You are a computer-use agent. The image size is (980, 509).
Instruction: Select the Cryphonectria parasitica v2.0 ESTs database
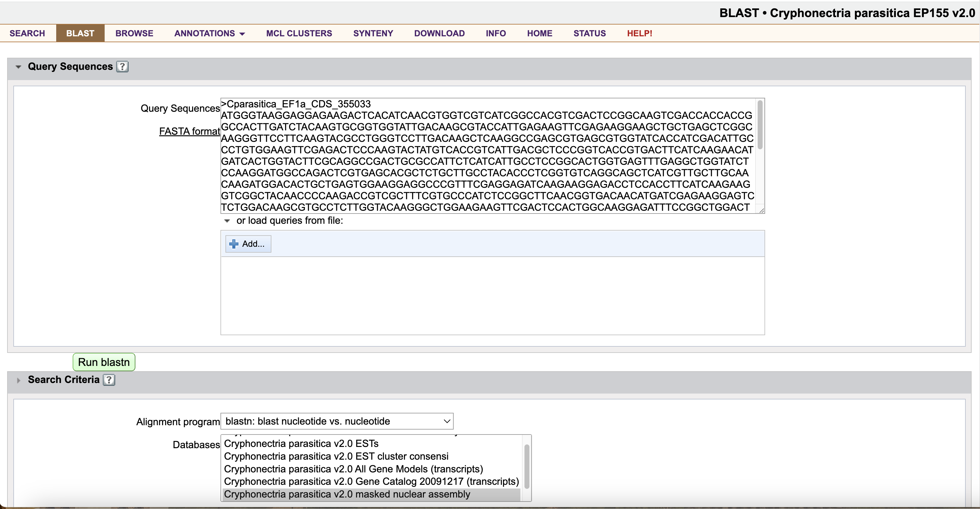pos(301,444)
